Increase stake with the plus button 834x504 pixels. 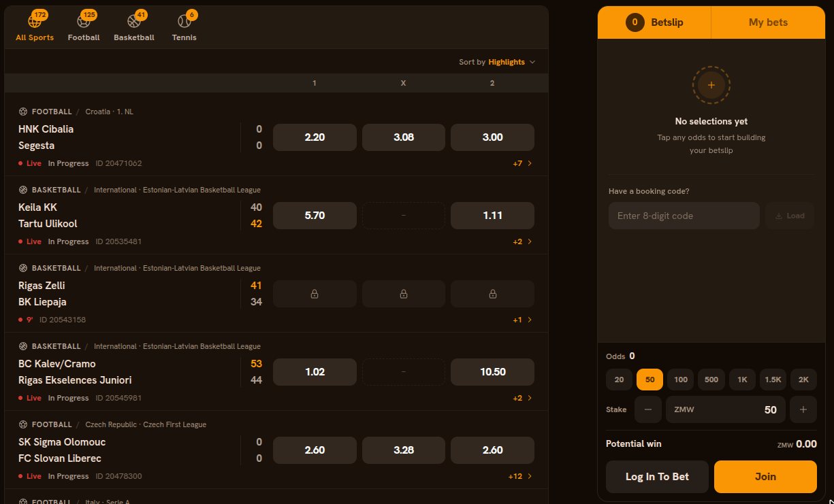point(803,409)
